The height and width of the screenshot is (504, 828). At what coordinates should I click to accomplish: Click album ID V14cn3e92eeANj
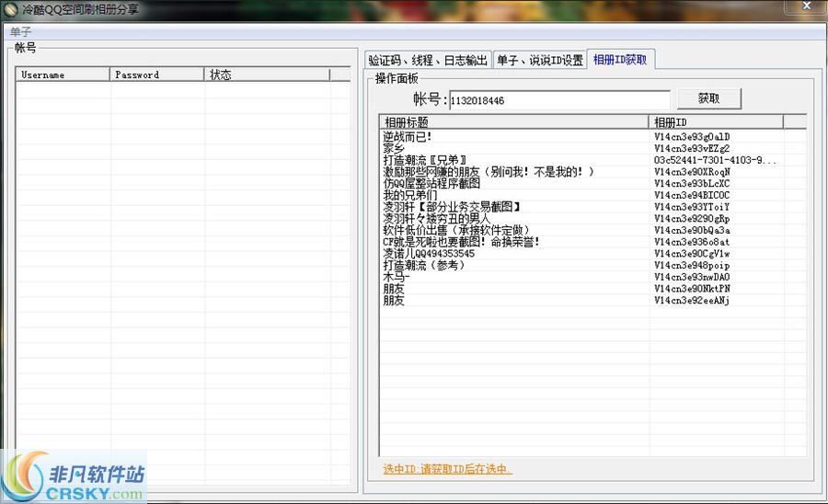click(692, 300)
